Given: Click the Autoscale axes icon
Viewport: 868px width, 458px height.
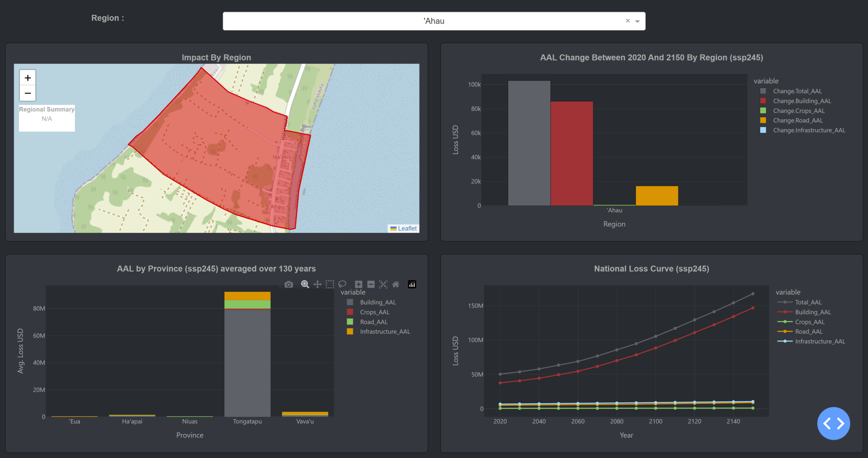Looking at the screenshot, I should point(383,284).
